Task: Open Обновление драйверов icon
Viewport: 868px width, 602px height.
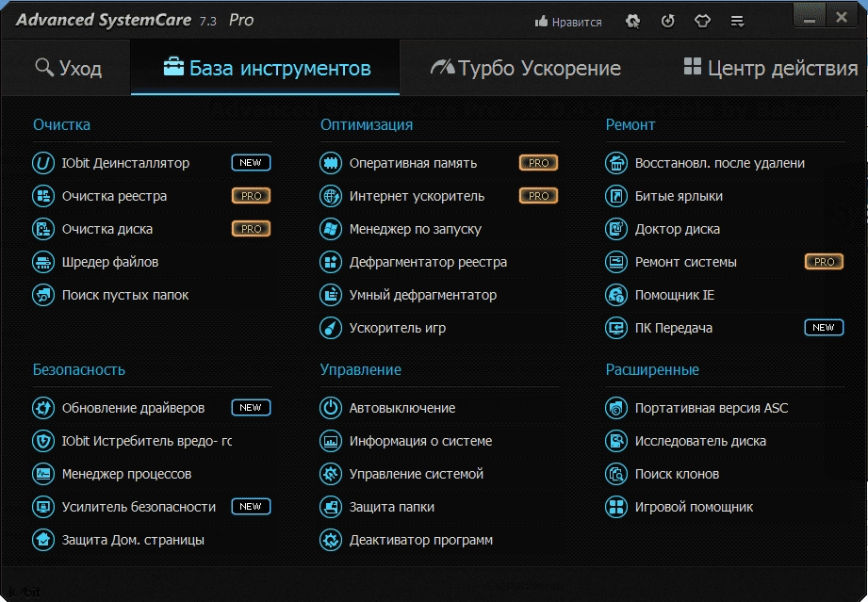Action: pos(43,408)
